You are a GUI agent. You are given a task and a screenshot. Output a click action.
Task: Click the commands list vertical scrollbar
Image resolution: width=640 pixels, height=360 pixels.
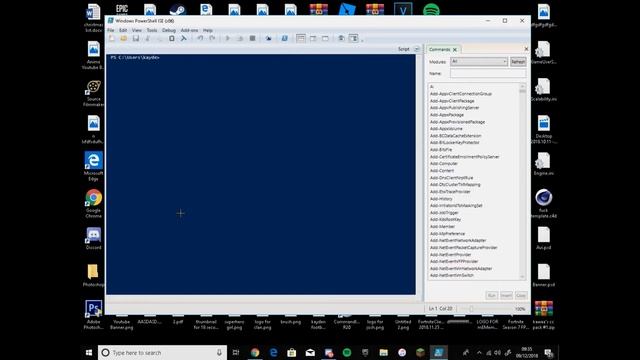pos(522,181)
